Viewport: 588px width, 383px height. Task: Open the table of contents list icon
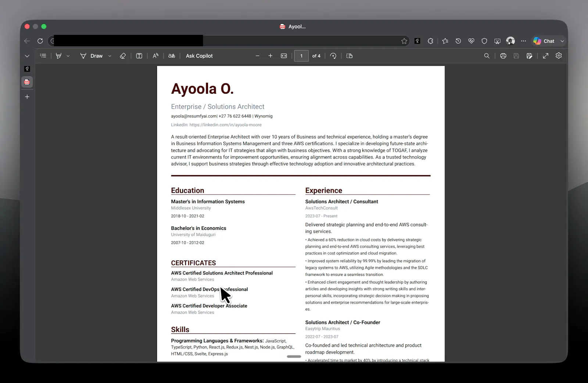(43, 56)
